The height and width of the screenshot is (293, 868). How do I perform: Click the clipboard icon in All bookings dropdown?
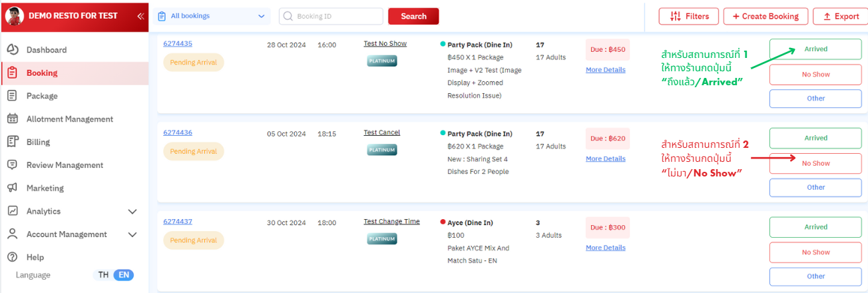point(162,16)
